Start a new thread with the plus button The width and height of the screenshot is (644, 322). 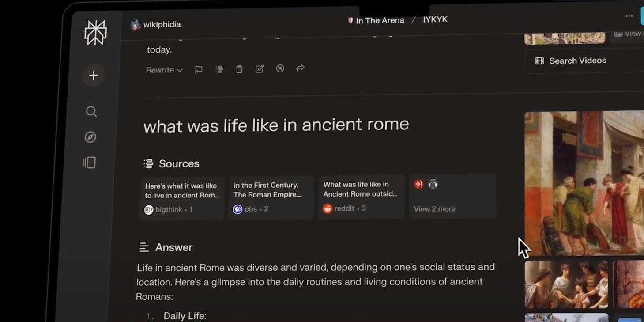(93, 76)
